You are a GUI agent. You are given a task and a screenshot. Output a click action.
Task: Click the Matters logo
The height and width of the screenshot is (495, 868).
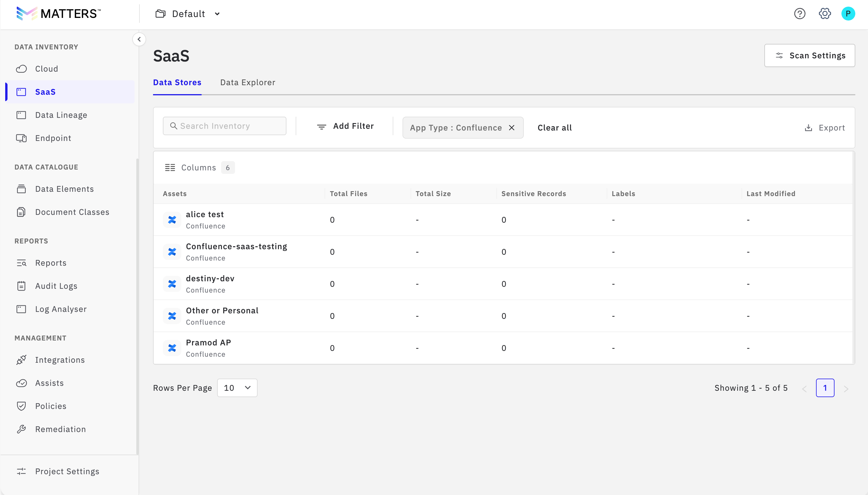(58, 14)
